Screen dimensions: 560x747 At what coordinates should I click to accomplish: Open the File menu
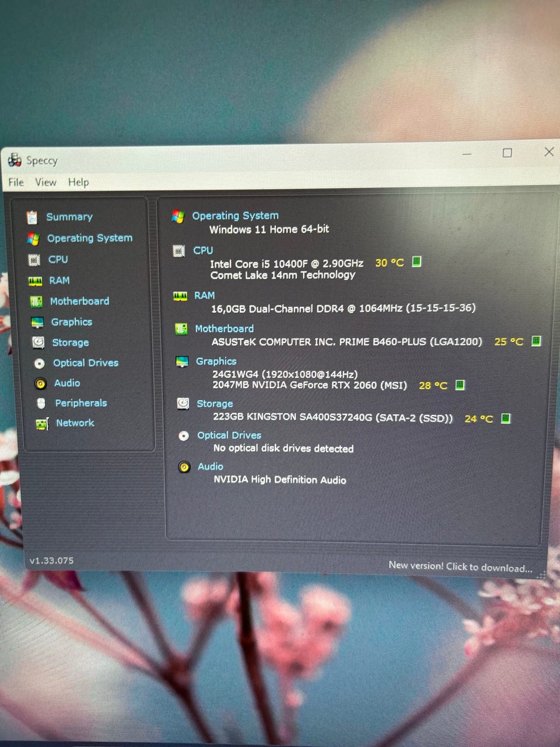[16, 182]
